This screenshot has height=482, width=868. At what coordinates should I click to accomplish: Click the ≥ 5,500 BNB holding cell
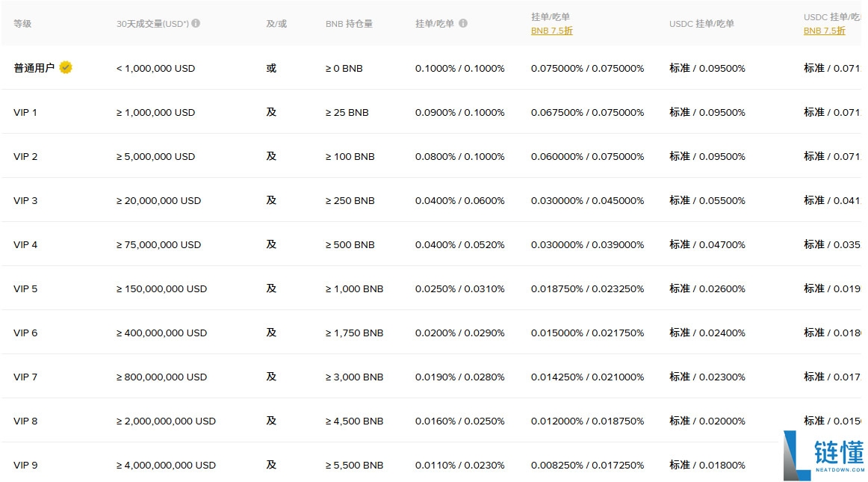pyautogui.click(x=354, y=466)
